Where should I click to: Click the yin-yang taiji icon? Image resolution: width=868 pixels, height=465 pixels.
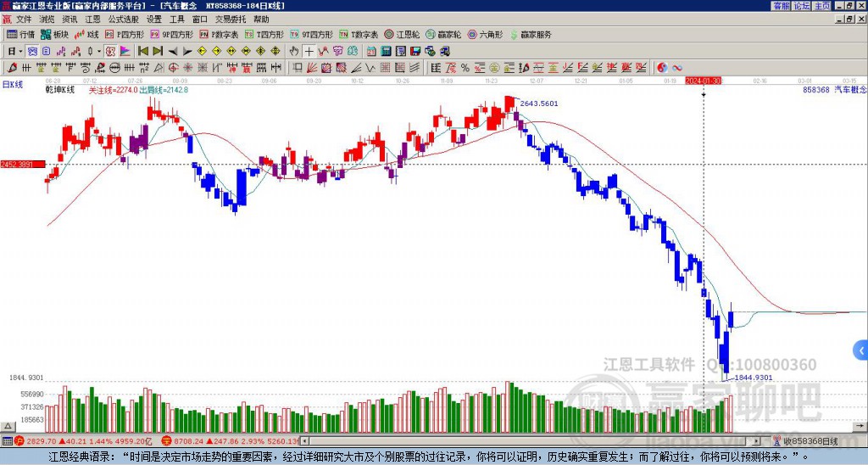point(662,68)
